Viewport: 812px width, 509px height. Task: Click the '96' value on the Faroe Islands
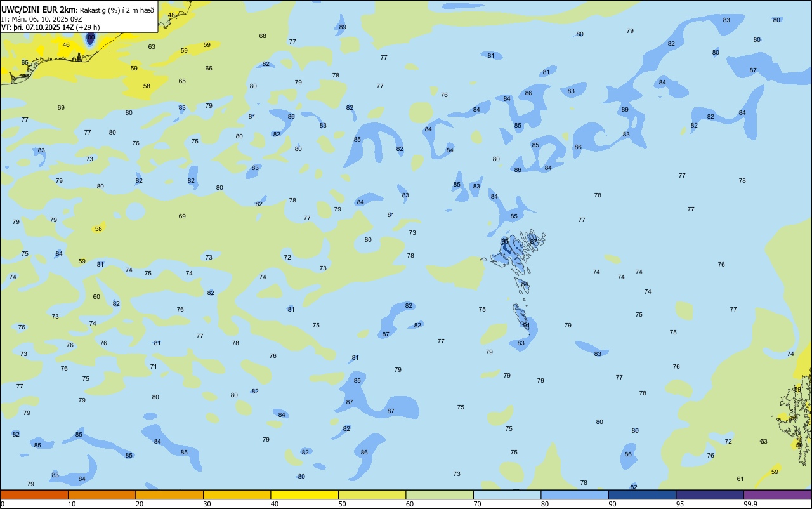[505, 241]
